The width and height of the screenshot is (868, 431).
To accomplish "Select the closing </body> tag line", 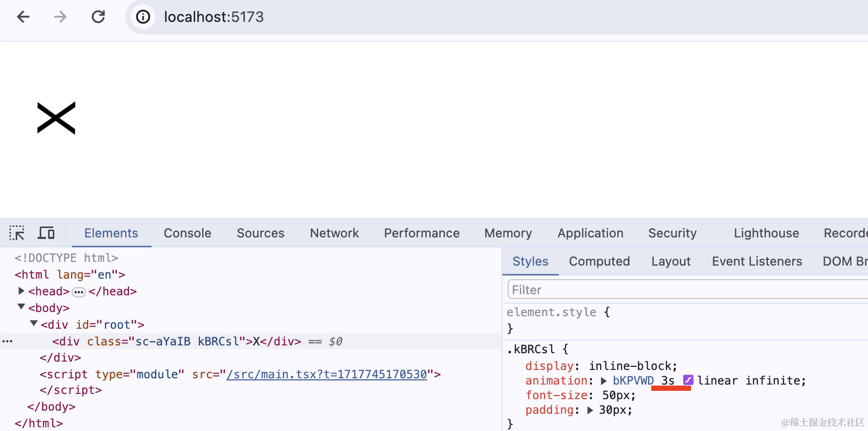I will click(51, 406).
